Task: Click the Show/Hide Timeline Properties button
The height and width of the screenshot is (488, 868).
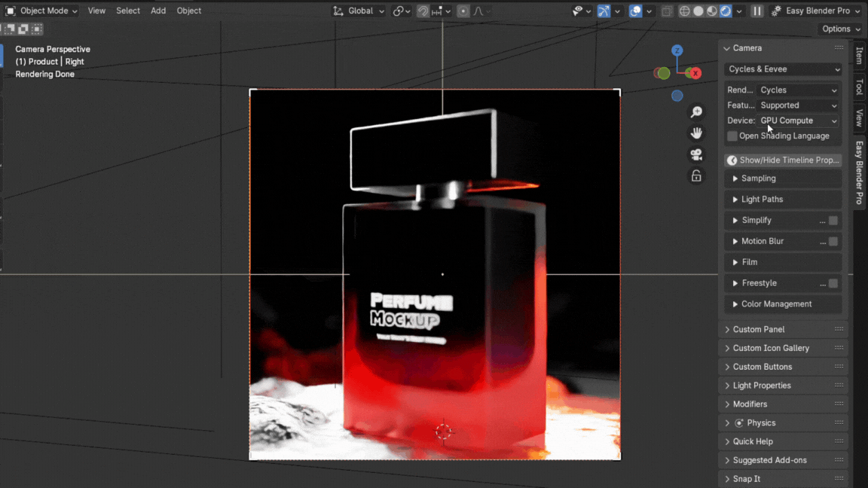Action: click(x=783, y=160)
